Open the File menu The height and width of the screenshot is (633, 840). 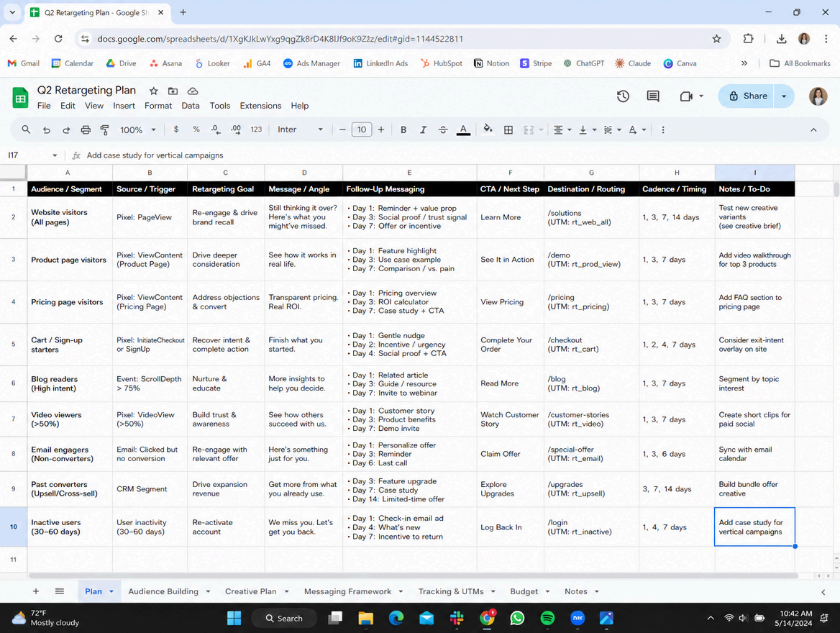44,106
